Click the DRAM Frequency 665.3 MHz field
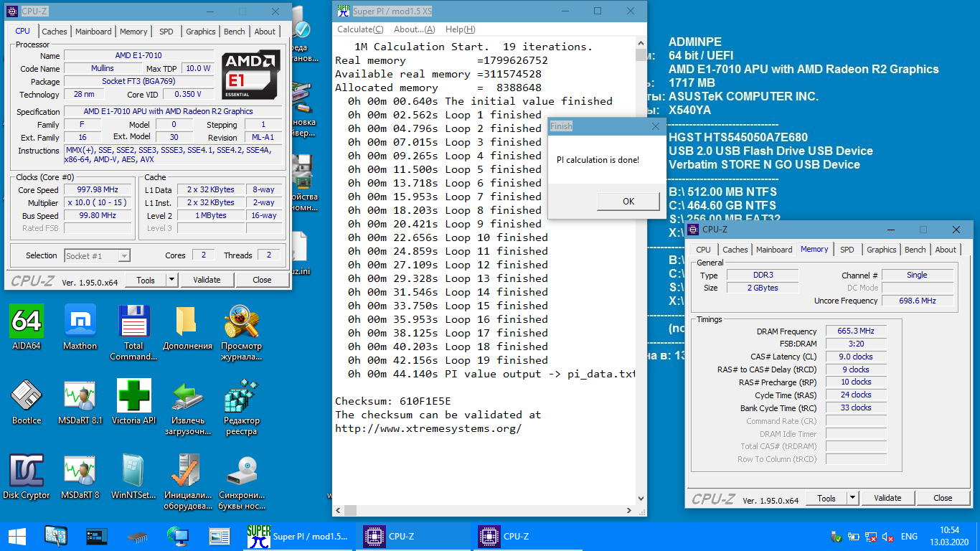Image resolution: width=980 pixels, height=551 pixels. pyautogui.click(x=856, y=331)
